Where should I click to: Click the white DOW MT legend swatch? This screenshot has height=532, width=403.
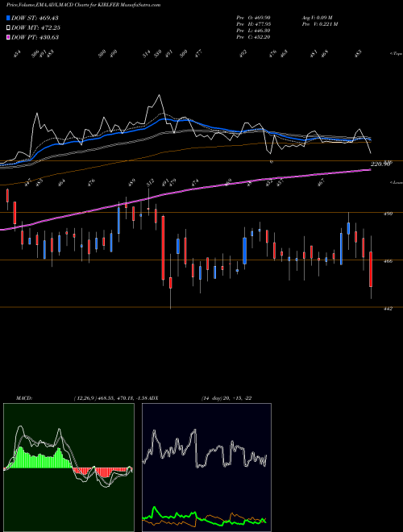click(8, 27)
